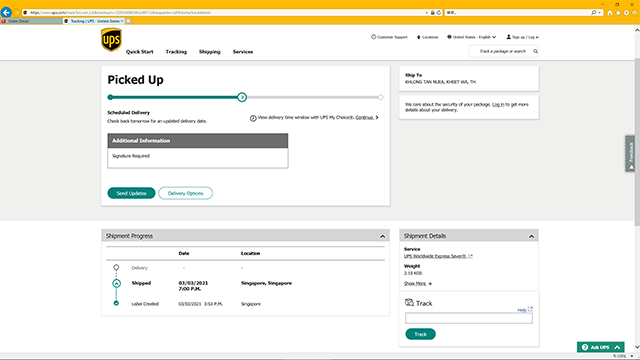Viewport: 640px width, 360px height.
Task: Open browser home icon
Action: coord(610,13)
